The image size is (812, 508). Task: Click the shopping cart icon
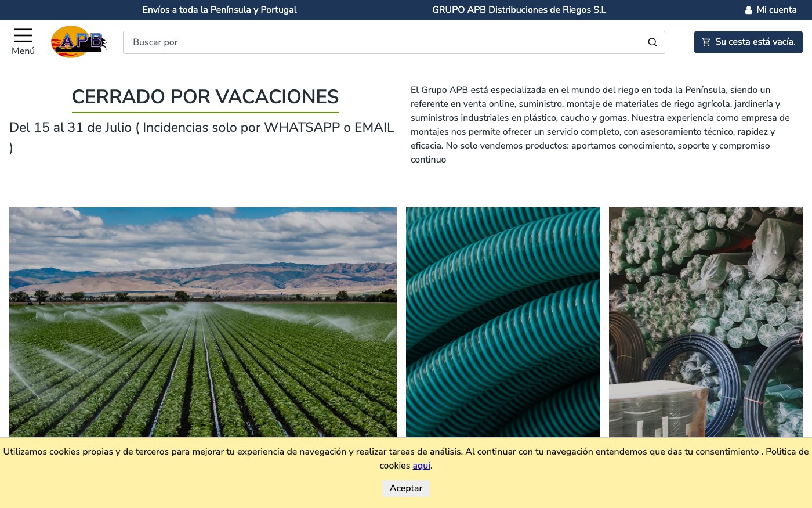(706, 42)
